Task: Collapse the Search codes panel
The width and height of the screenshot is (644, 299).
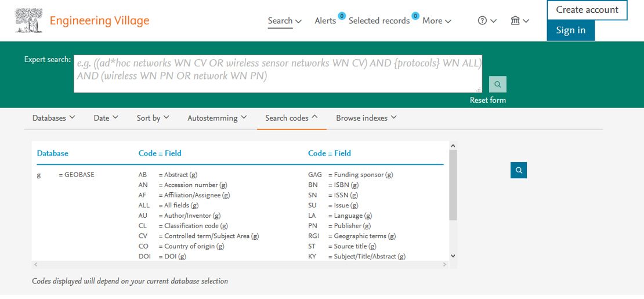Action: pos(292,118)
